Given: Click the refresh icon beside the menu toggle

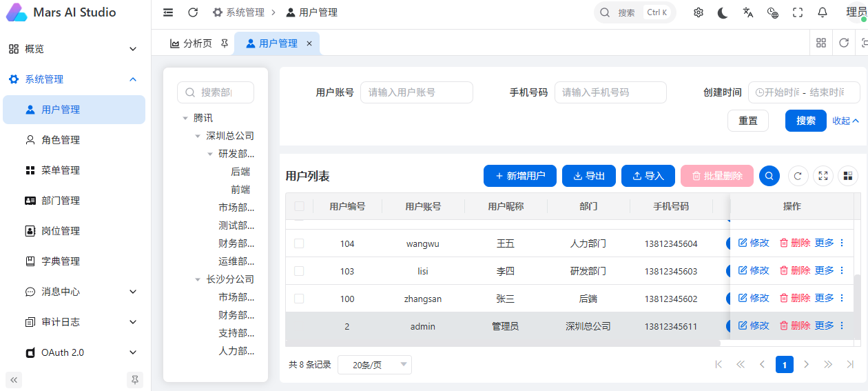Looking at the screenshot, I should tap(193, 12).
